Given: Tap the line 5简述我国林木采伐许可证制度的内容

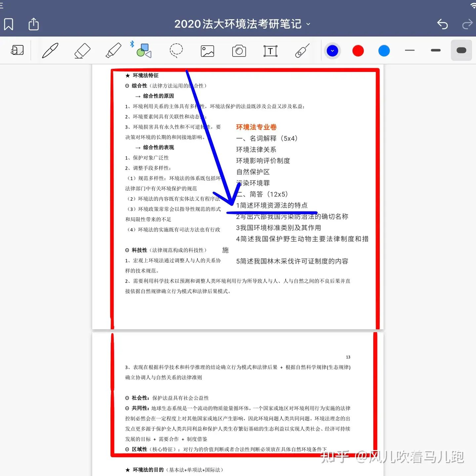Looking at the screenshot, I should (x=292, y=261).
